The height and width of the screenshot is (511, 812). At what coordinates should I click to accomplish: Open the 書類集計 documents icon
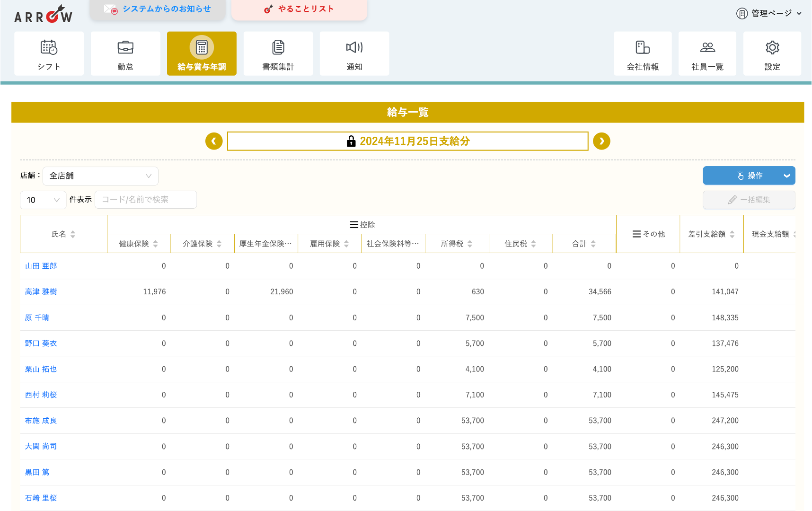point(278,48)
